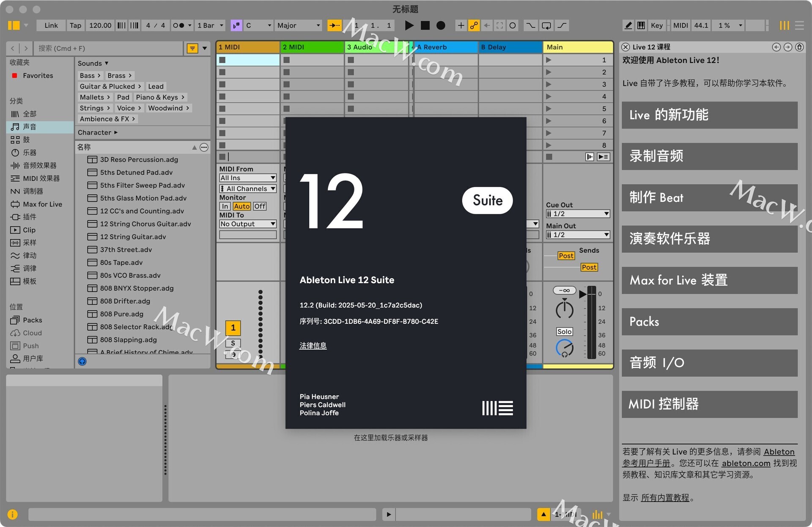Open the MIDI To No Output dropdown

(x=248, y=224)
